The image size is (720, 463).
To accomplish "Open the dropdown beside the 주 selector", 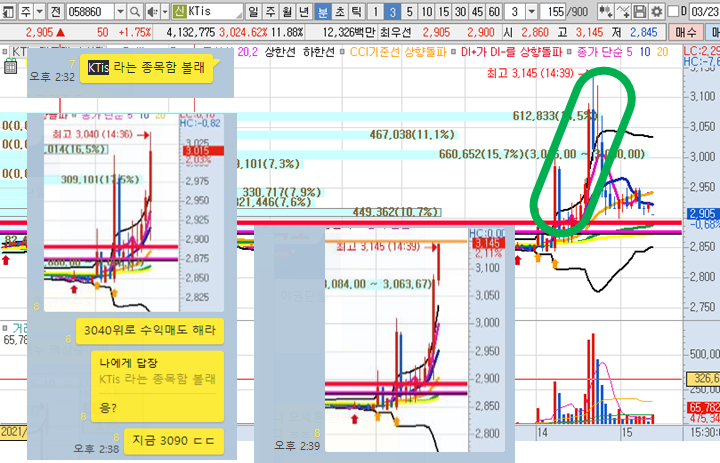I will click(39, 11).
